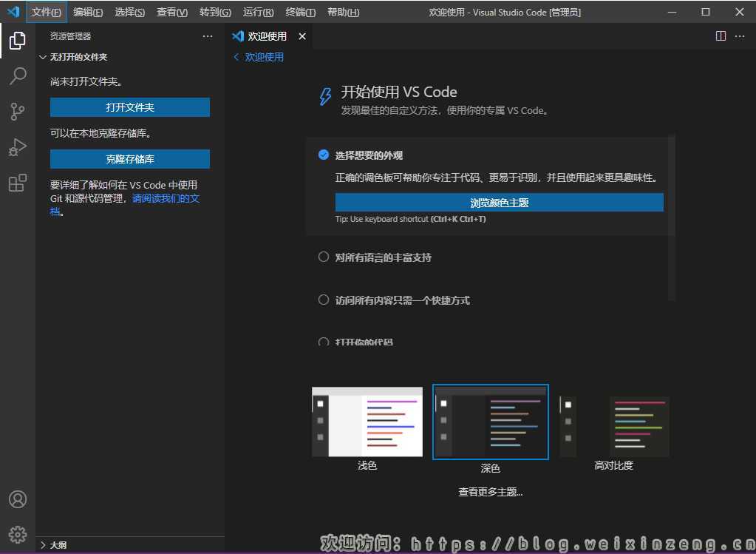Expand the 大纲 section
The width and height of the screenshot is (756, 554).
tap(42, 545)
